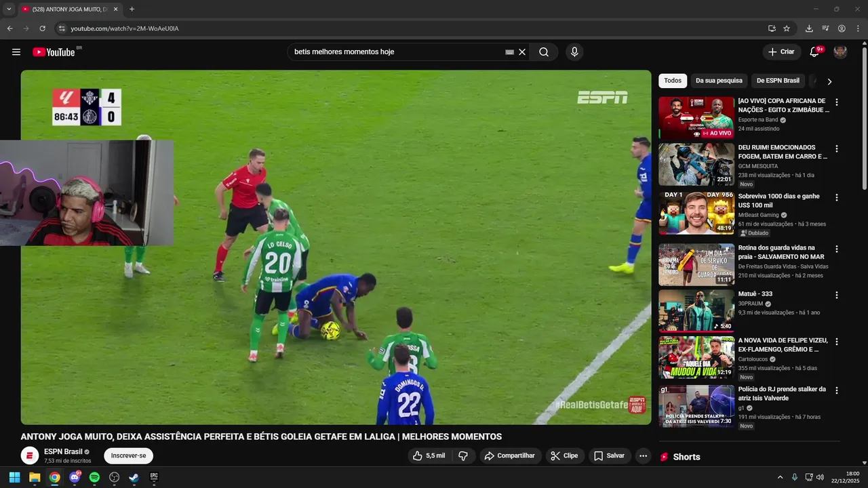This screenshot has width=868, height=488.
Task: Click the Criar button
Action: [781, 52]
